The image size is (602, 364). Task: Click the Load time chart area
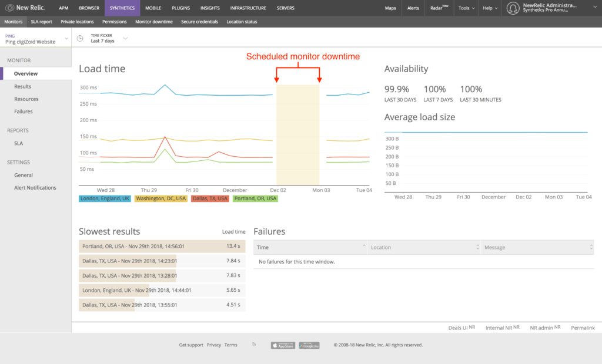coord(224,136)
